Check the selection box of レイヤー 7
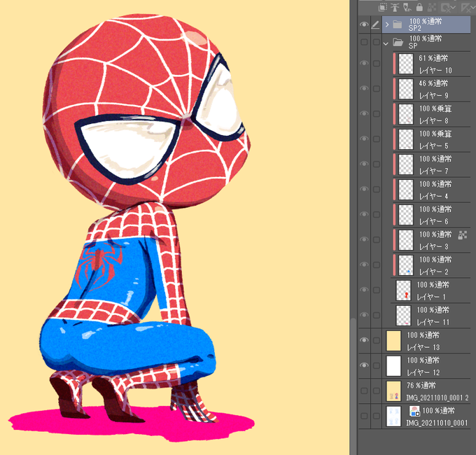Image resolution: width=476 pixels, height=455 pixels. click(x=377, y=164)
